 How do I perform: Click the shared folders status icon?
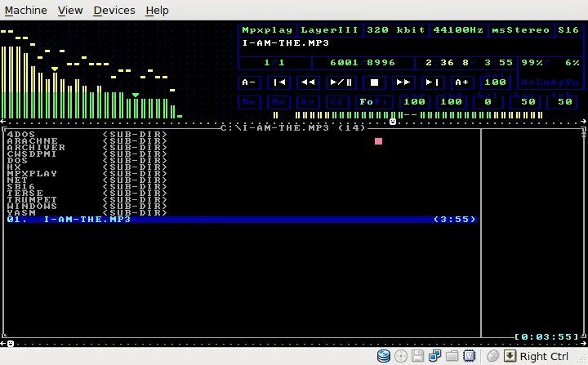tap(452, 356)
